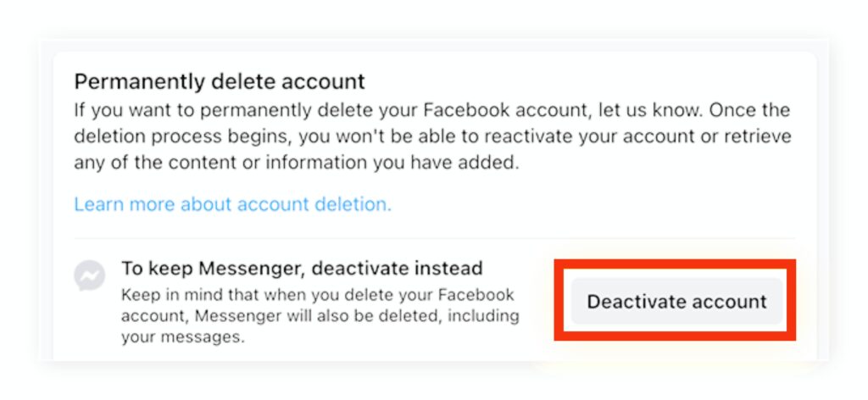
Task: Click the gray Messenger logo icon
Action: pyautogui.click(x=90, y=275)
